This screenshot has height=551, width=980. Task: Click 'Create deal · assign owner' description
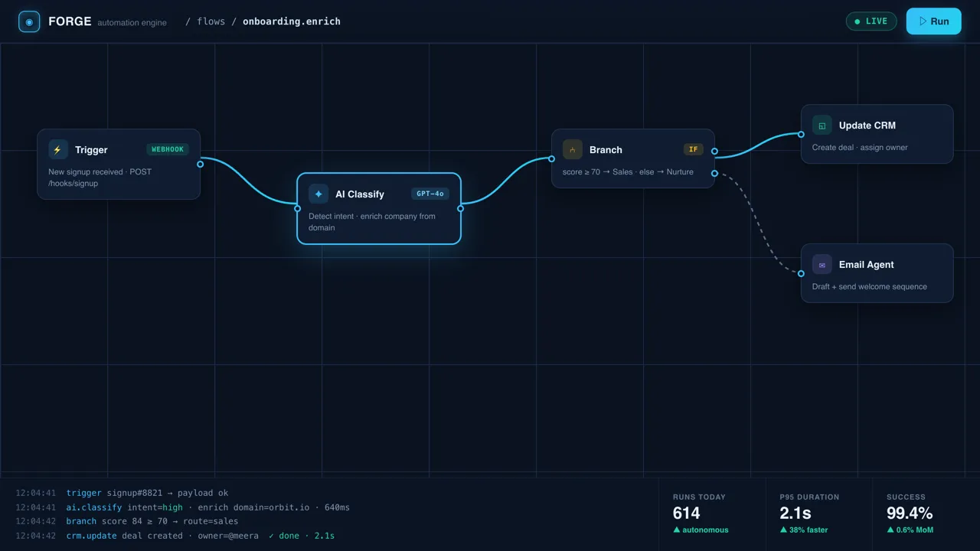pos(860,148)
